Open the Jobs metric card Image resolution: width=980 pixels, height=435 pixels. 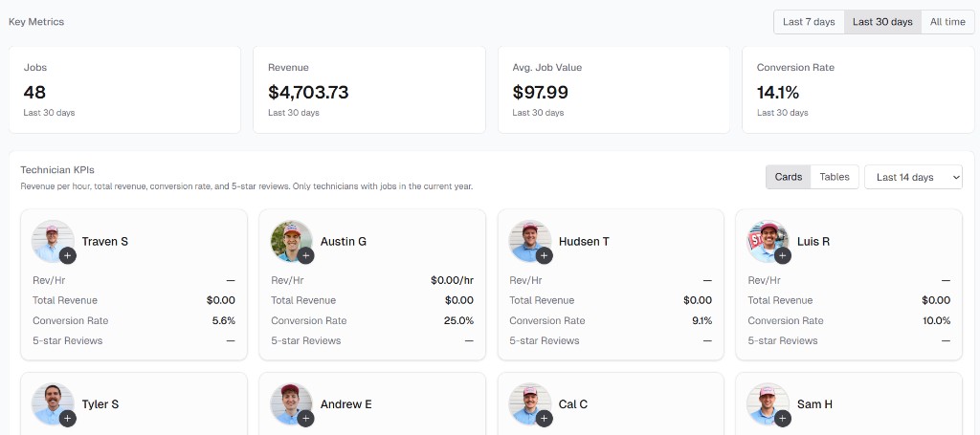coord(124,91)
